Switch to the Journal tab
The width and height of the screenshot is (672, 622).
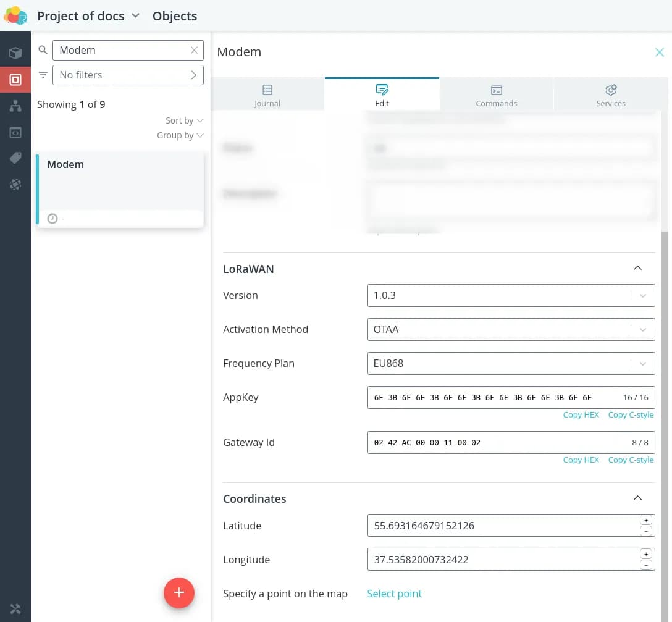point(267,95)
